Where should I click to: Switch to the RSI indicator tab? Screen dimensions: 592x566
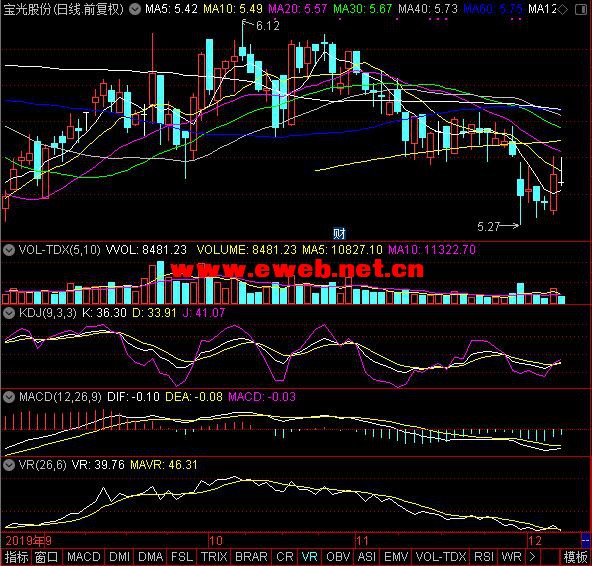click(x=484, y=557)
